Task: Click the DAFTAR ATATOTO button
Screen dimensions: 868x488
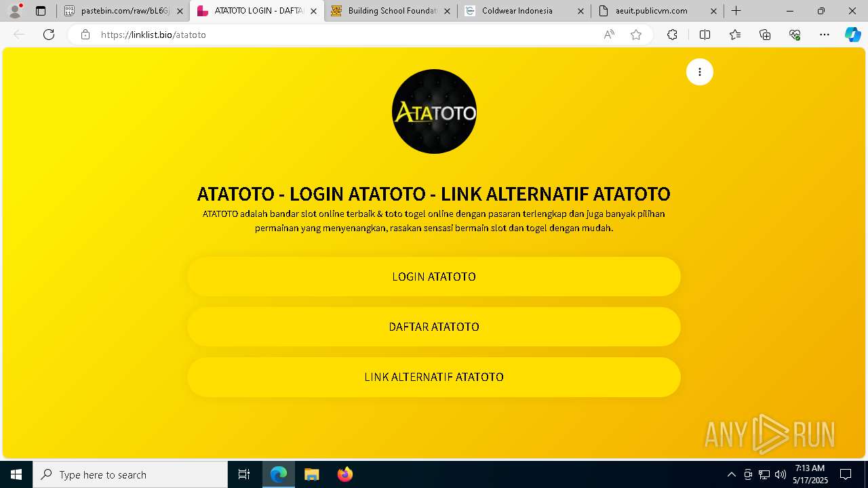Action: (434, 327)
